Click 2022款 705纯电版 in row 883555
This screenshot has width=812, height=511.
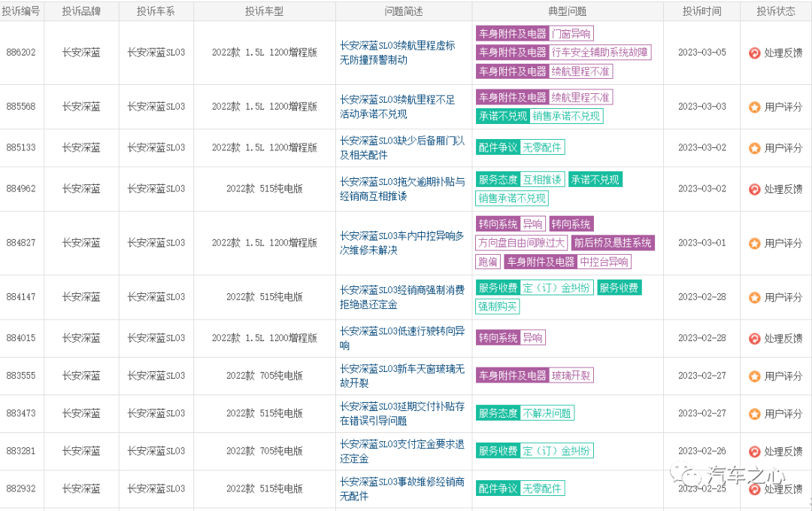pyautogui.click(x=265, y=376)
